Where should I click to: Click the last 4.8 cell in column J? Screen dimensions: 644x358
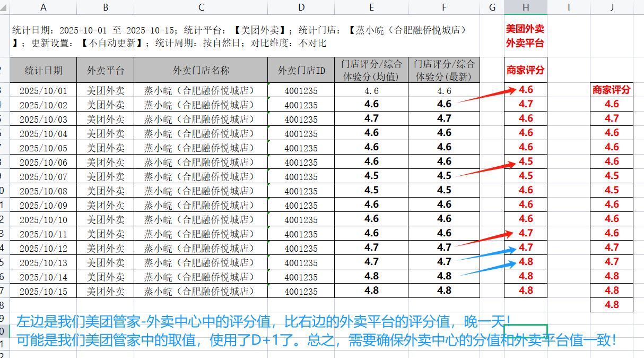(x=611, y=305)
